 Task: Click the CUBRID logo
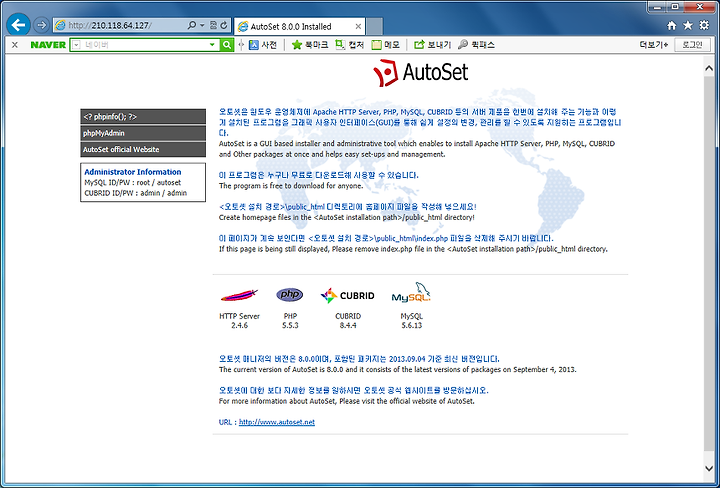click(x=348, y=295)
